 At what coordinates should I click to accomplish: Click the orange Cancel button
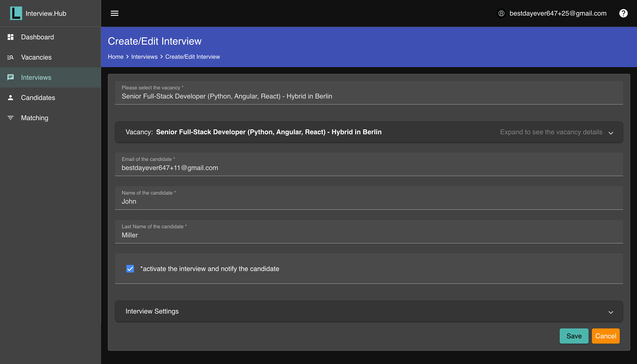605,336
